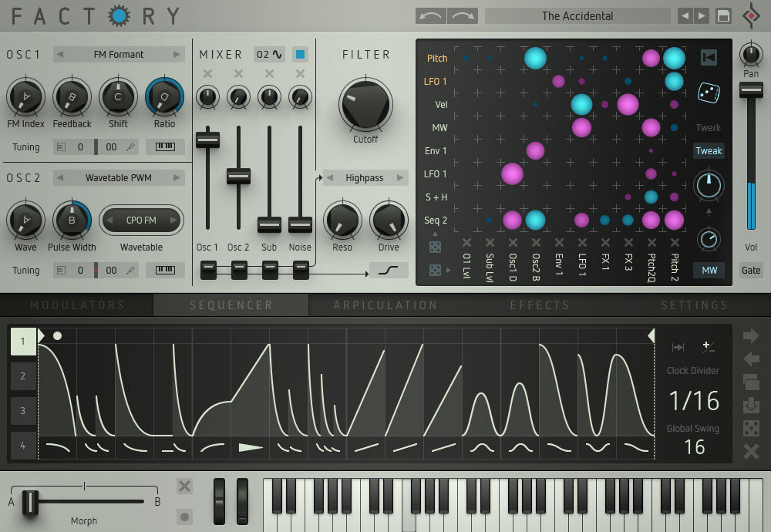
Task: Open the Modulators tab
Action: pyautogui.click(x=77, y=305)
